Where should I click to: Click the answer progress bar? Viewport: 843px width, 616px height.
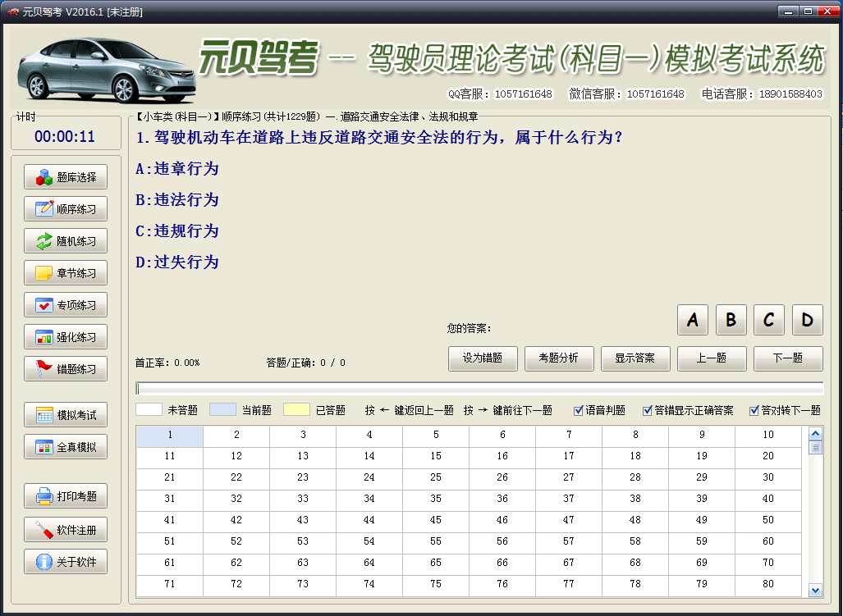479,389
